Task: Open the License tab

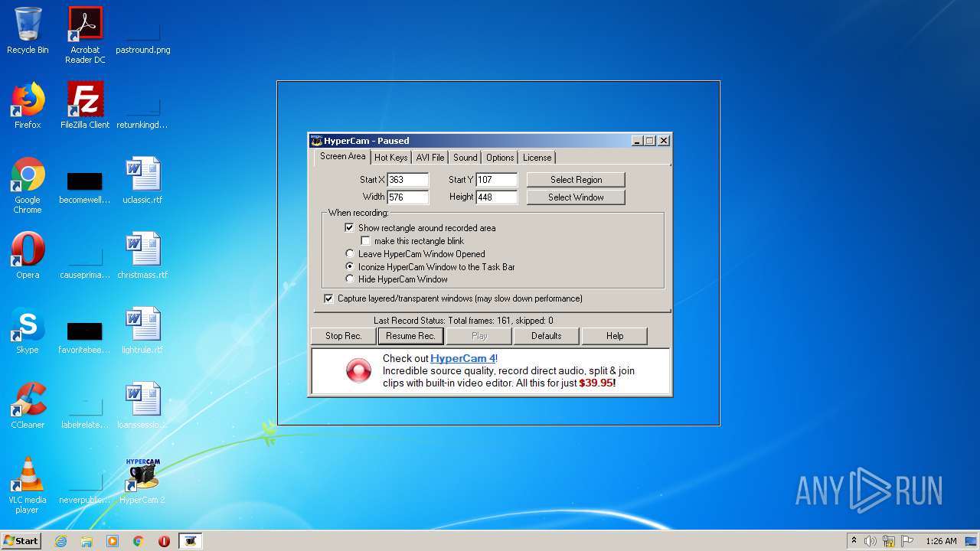Action: (537, 158)
